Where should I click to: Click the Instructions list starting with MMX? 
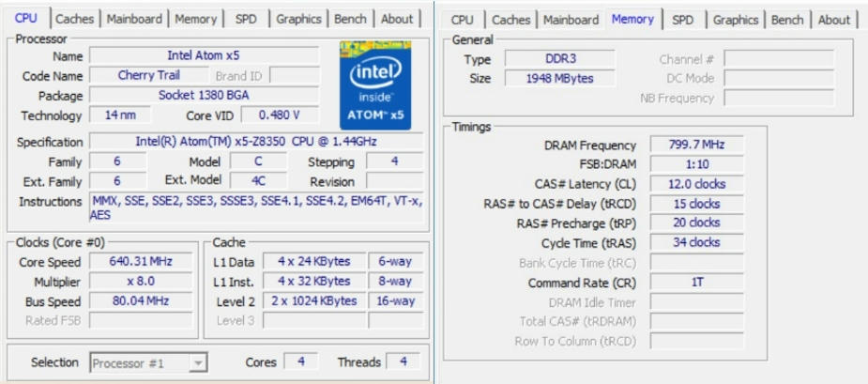(256, 207)
